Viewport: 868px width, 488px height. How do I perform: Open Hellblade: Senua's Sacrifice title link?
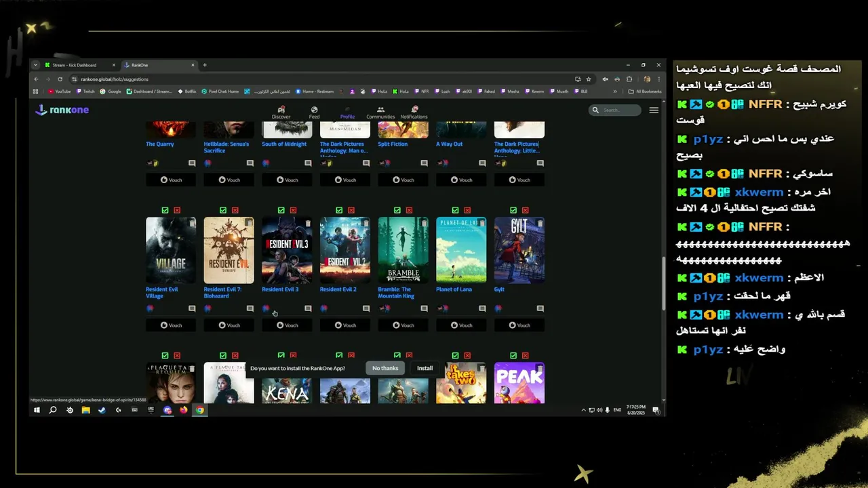[226, 147]
